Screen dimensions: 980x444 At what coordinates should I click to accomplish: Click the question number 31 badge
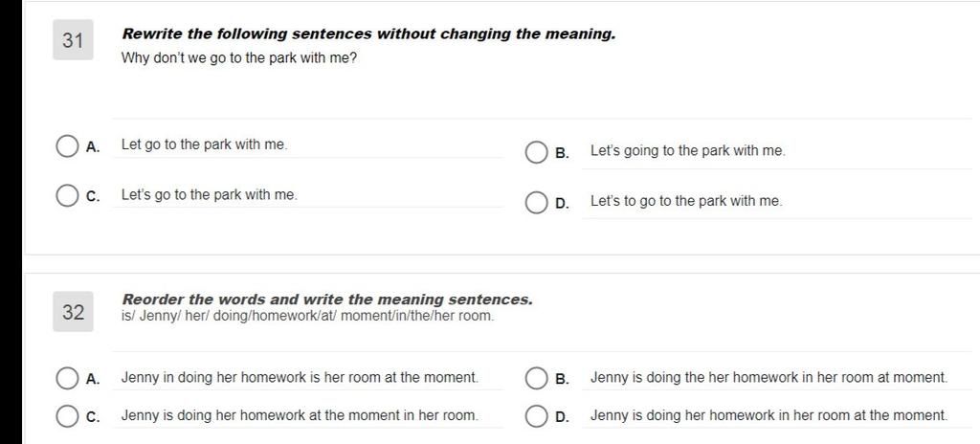tap(73, 41)
